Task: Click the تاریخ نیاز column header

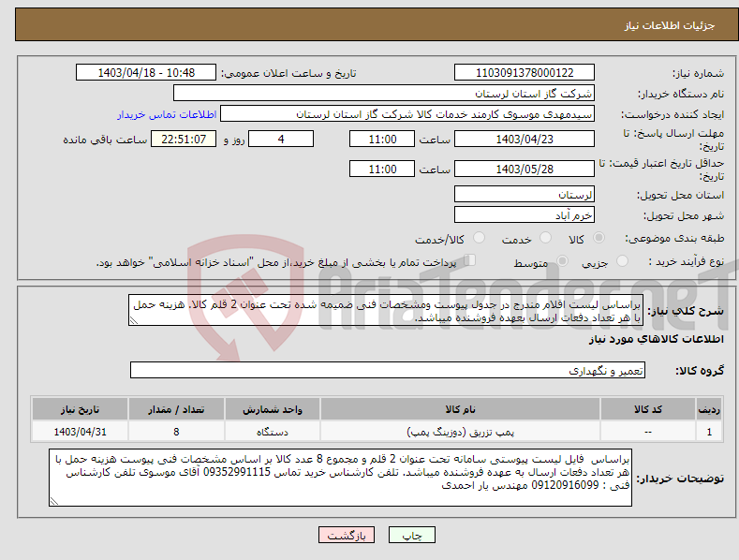Action: point(81,409)
